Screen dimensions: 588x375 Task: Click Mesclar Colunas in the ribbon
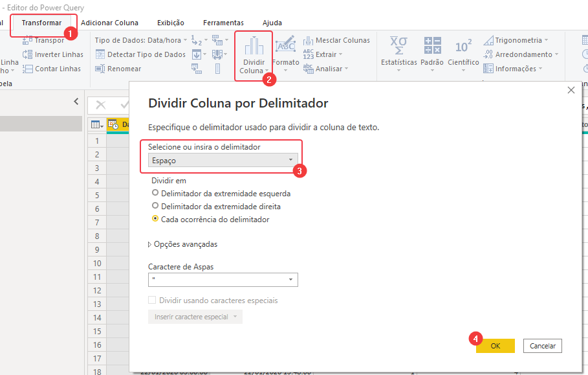[x=336, y=40]
